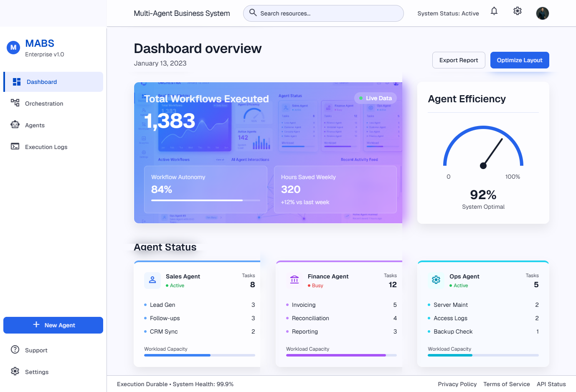Check the API Status link
576x392 pixels.
point(551,384)
